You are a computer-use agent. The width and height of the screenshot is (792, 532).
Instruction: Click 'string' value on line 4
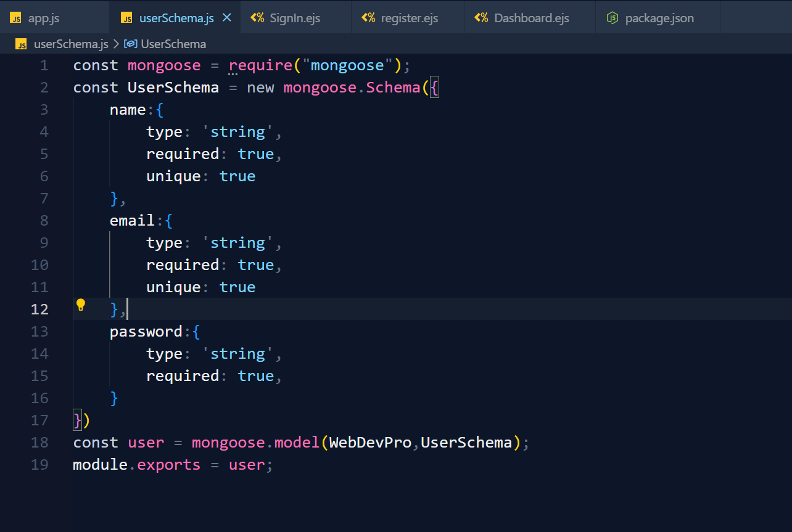(237, 132)
